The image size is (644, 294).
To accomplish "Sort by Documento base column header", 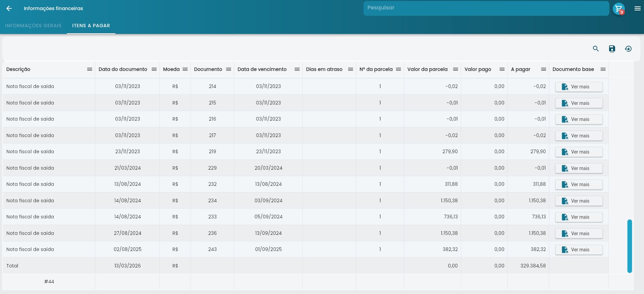I will (x=573, y=69).
